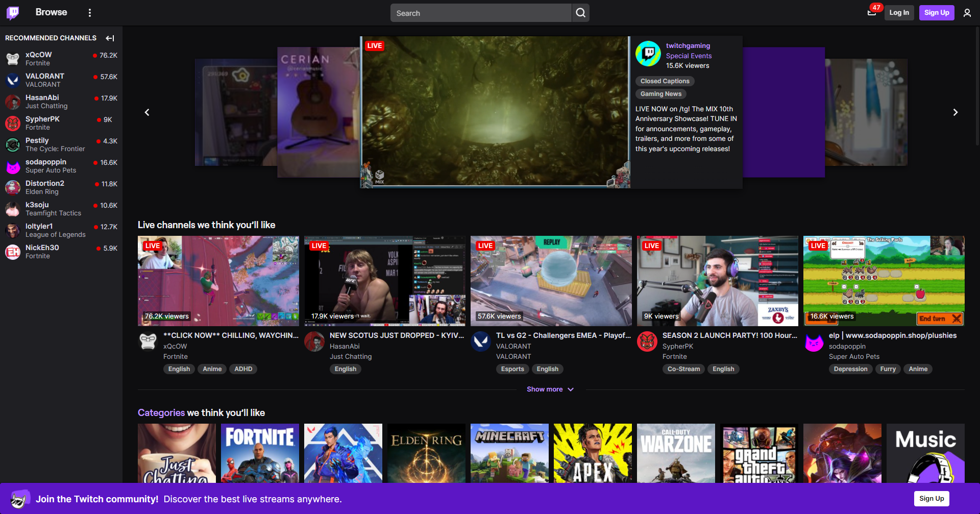Select the Anime tag under xQcOW
980x514 pixels.
[212, 369]
